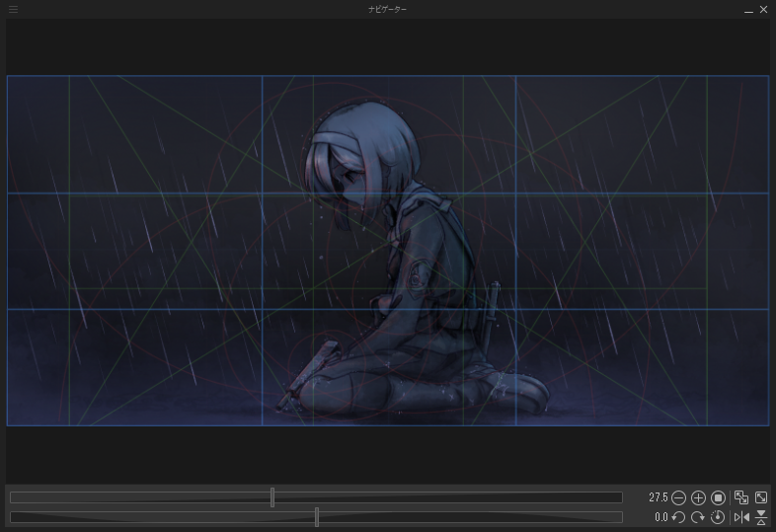
Task: Toggle flip horizontal view
Action: click(x=741, y=517)
